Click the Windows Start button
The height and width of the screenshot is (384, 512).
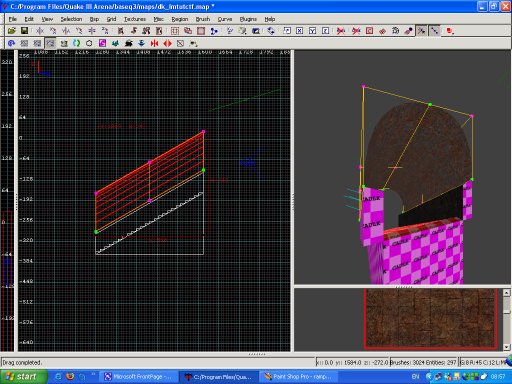point(23,377)
